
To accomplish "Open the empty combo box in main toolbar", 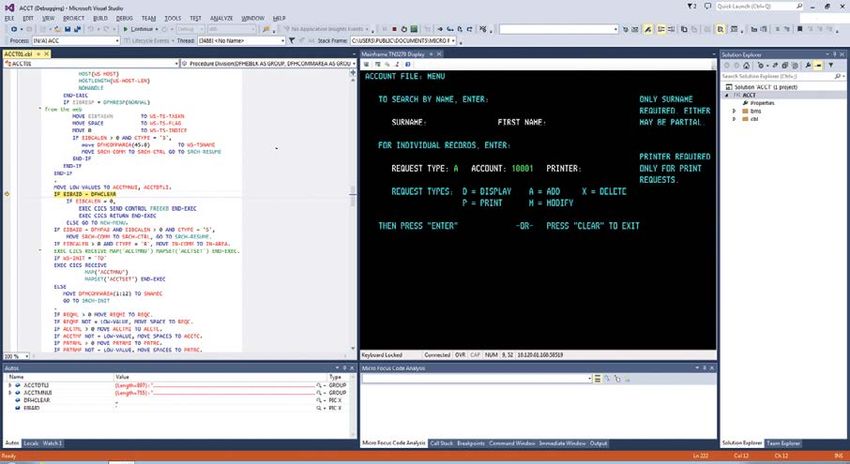I will click(x=558, y=29).
